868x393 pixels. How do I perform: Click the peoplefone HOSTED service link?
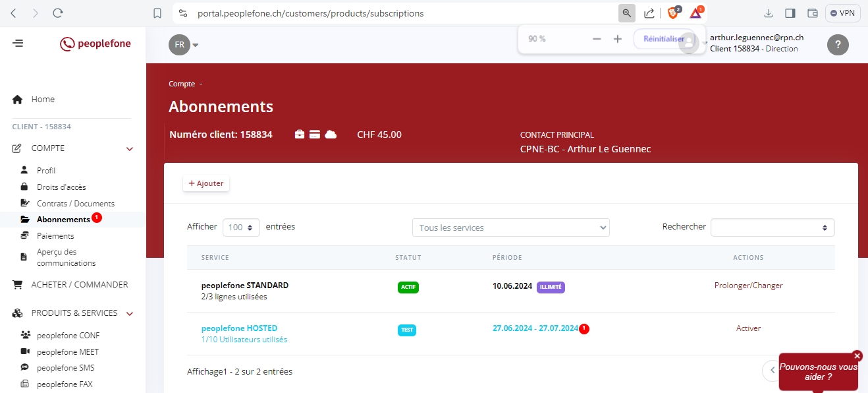[240, 328]
